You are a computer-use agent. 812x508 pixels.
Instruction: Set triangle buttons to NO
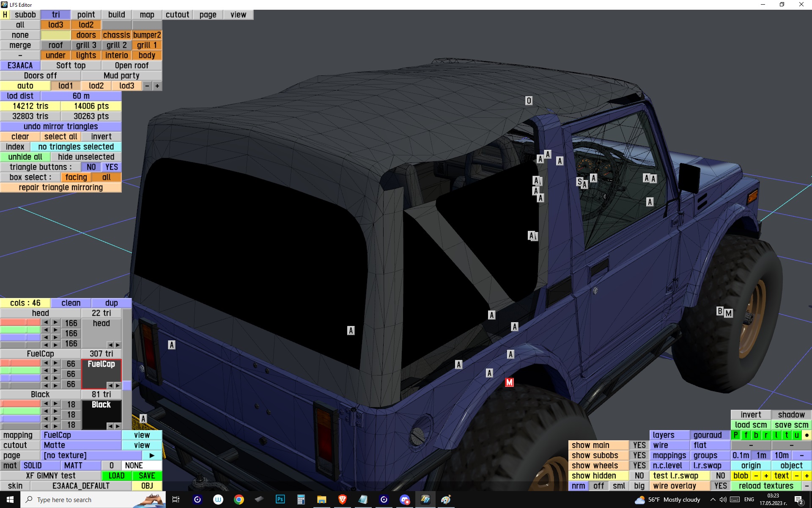click(91, 167)
